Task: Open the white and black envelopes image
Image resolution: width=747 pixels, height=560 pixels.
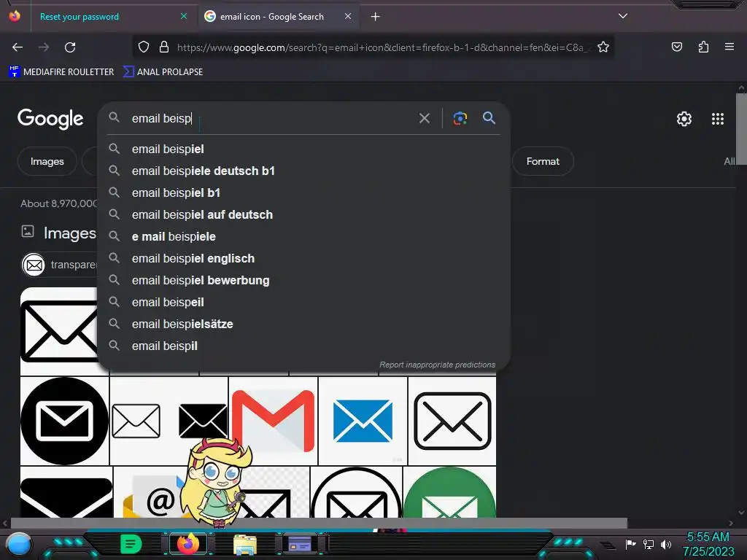Action: (169, 421)
